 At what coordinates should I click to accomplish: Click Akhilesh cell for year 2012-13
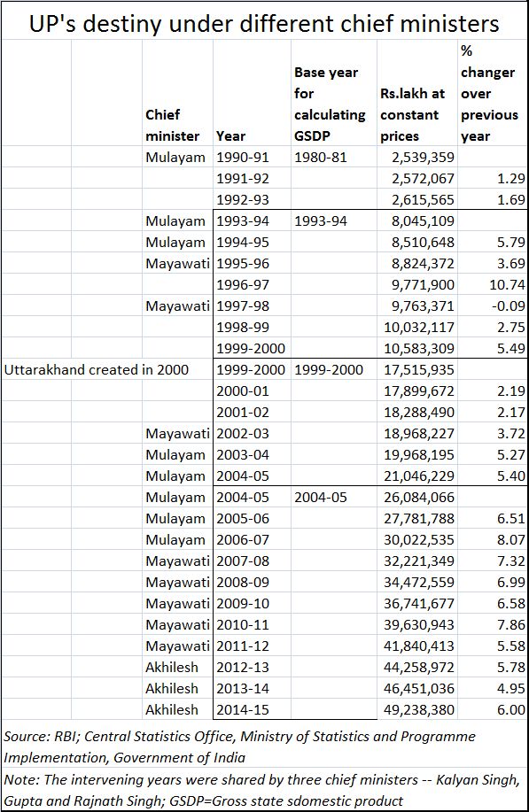(172, 667)
